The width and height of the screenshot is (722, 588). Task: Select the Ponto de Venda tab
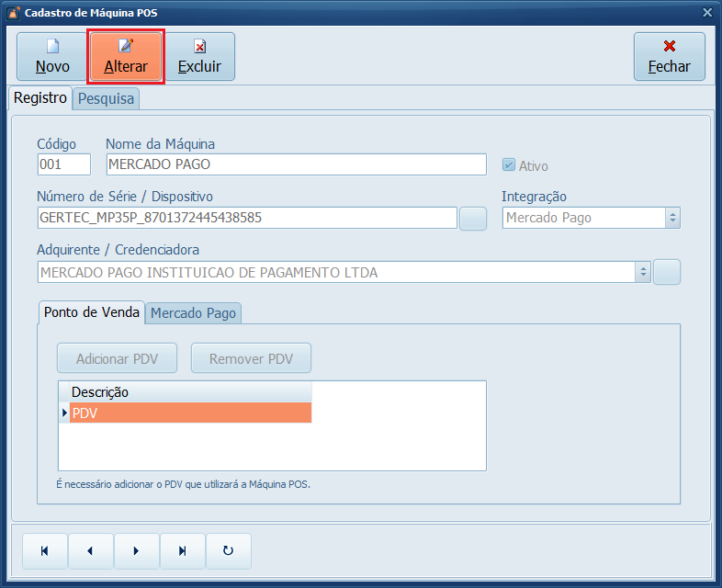click(x=92, y=312)
